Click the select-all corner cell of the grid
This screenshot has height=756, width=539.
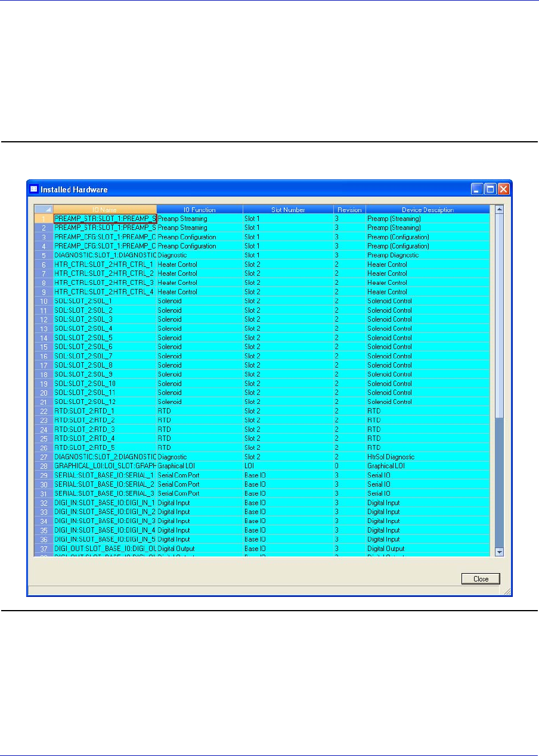[44, 210]
